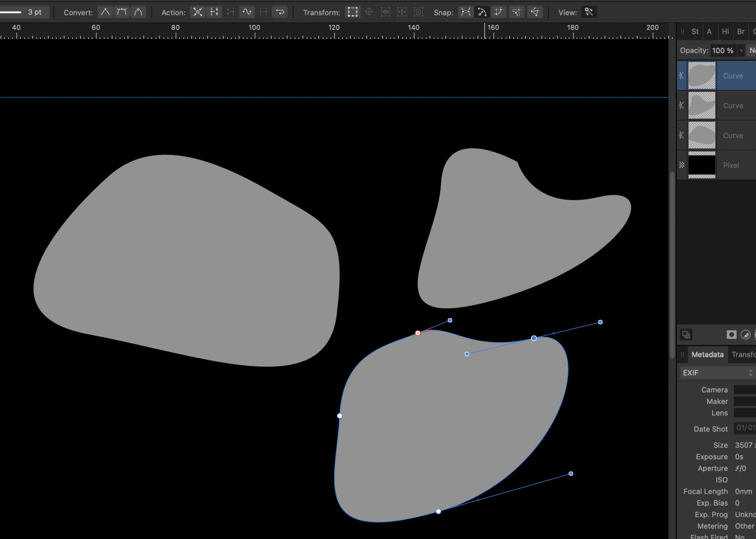The height and width of the screenshot is (539, 756).
Task: Click the Break Curve action icon
Action: click(198, 12)
